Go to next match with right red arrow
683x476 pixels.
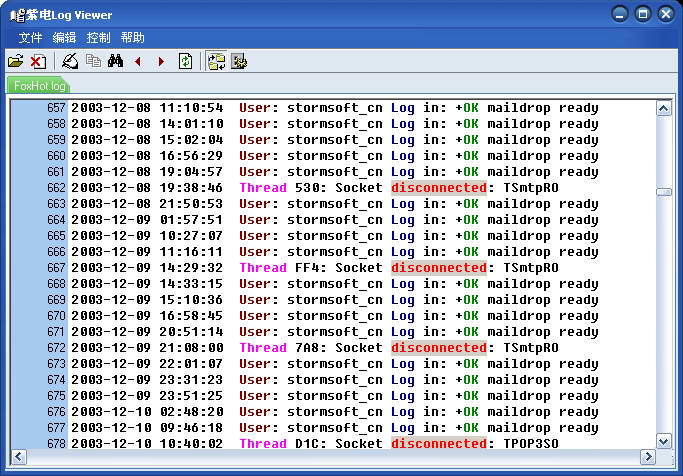(x=161, y=61)
